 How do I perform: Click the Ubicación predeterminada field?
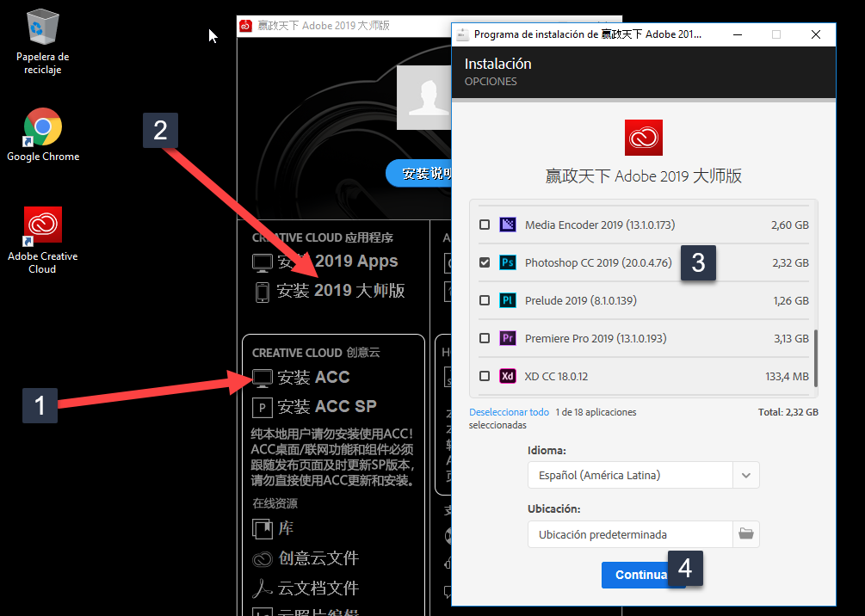[x=630, y=534]
